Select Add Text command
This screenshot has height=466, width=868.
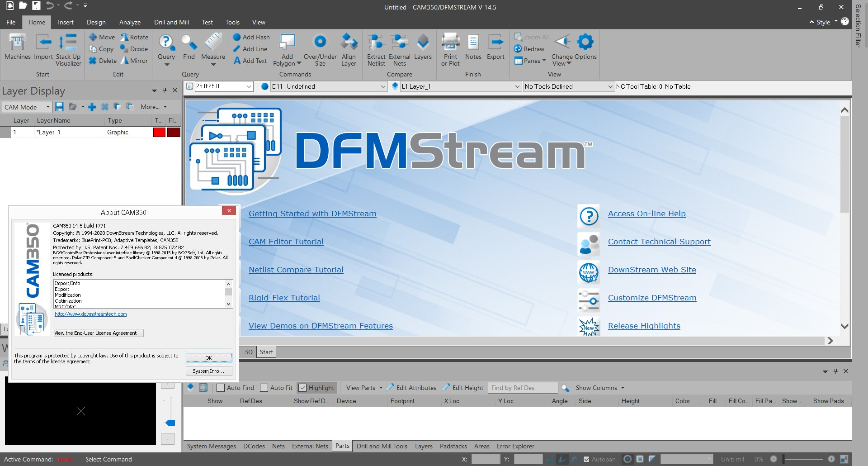click(250, 61)
